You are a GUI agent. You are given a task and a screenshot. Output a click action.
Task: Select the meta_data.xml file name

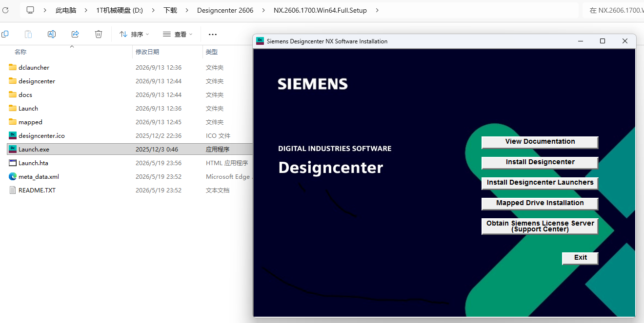point(39,176)
